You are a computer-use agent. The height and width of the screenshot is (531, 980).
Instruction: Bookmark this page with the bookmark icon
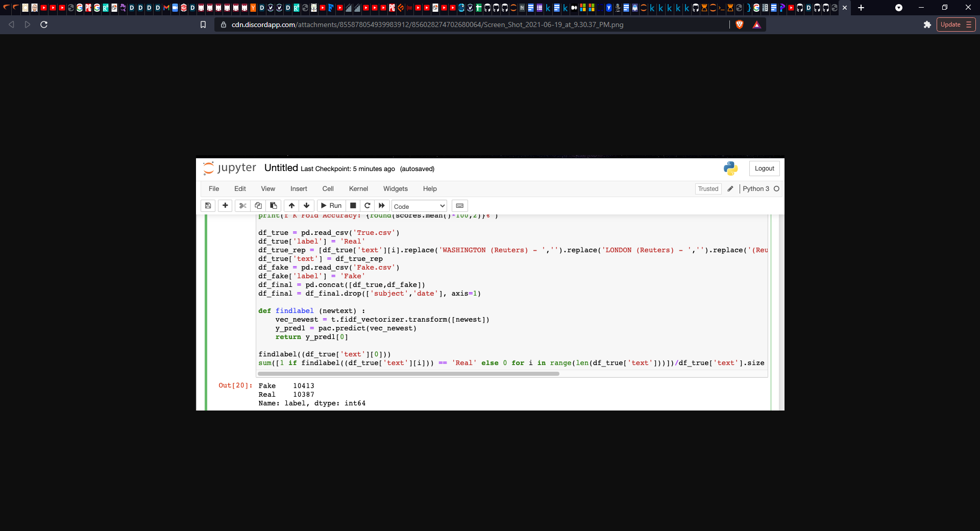(x=203, y=25)
